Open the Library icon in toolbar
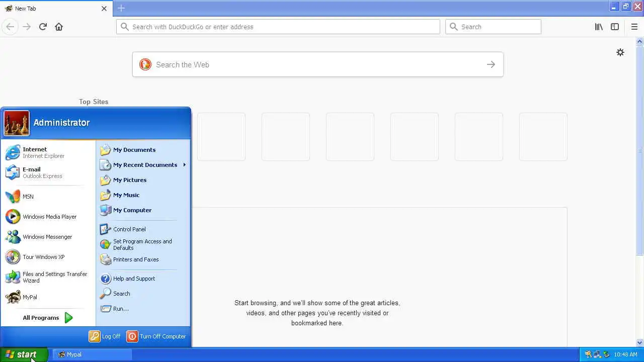The height and width of the screenshot is (362, 644). [x=599, y=27]
